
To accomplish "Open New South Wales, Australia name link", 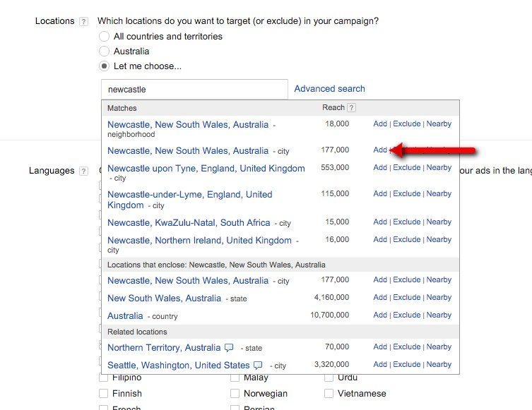I will 164,299.
